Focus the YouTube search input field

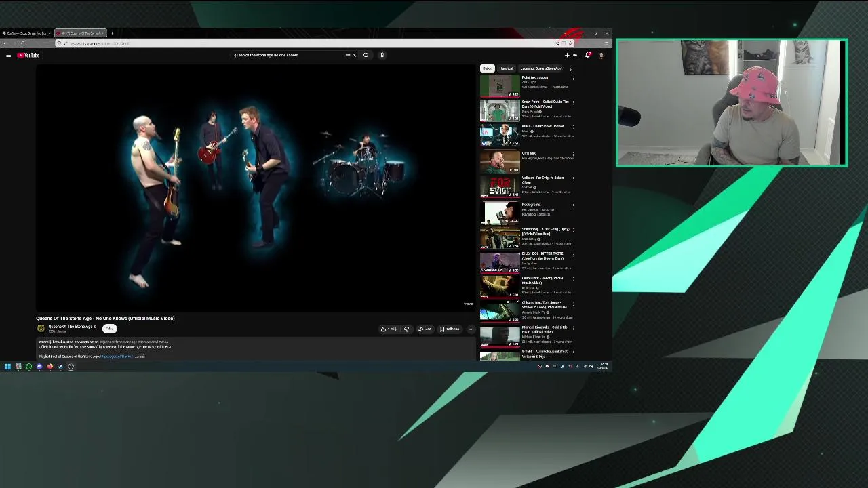click(288, 55)
